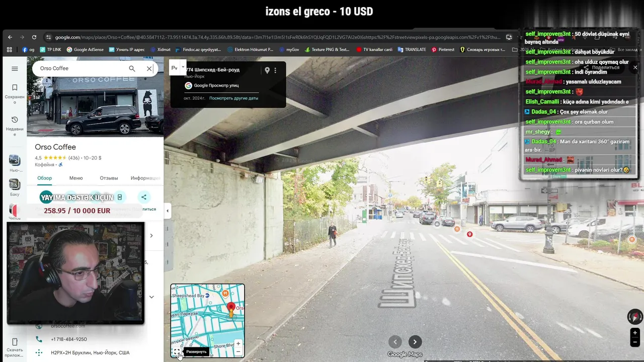Click the Google Просмотр улиц label

(x=212, y=85)
